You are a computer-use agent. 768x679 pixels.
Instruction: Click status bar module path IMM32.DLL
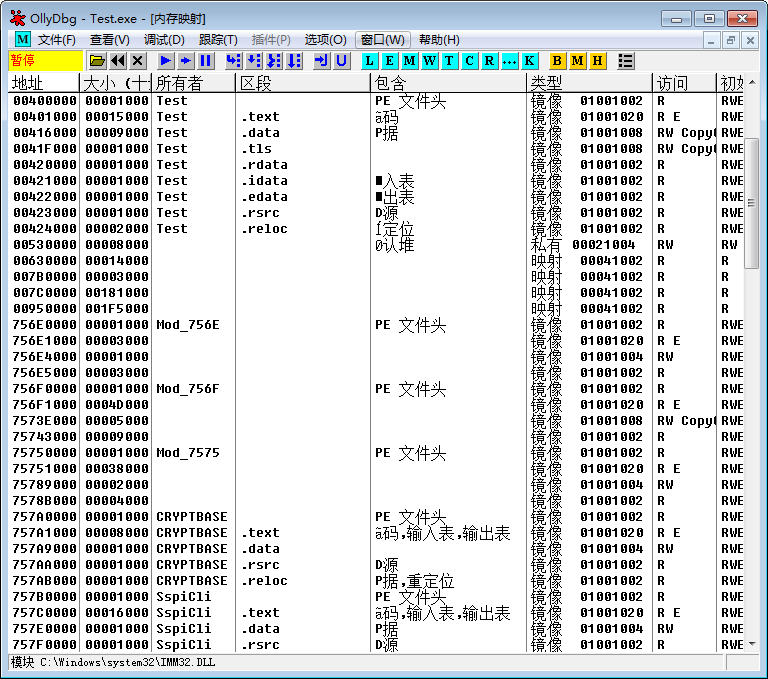click(x=127, y=662)
